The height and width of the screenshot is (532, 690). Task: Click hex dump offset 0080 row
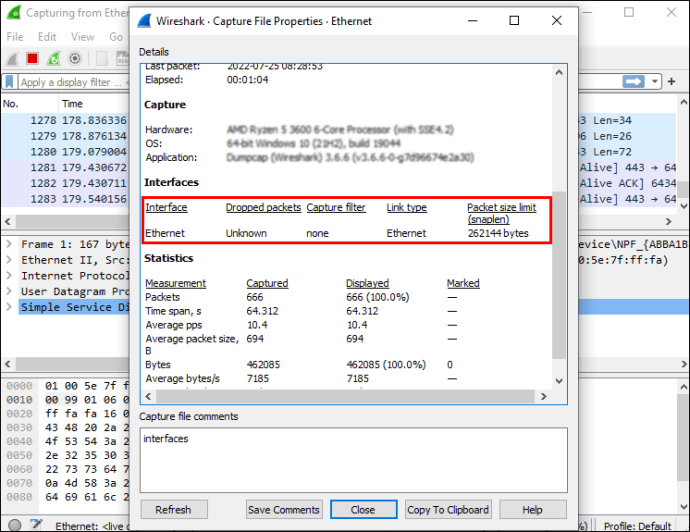(66, 497)
